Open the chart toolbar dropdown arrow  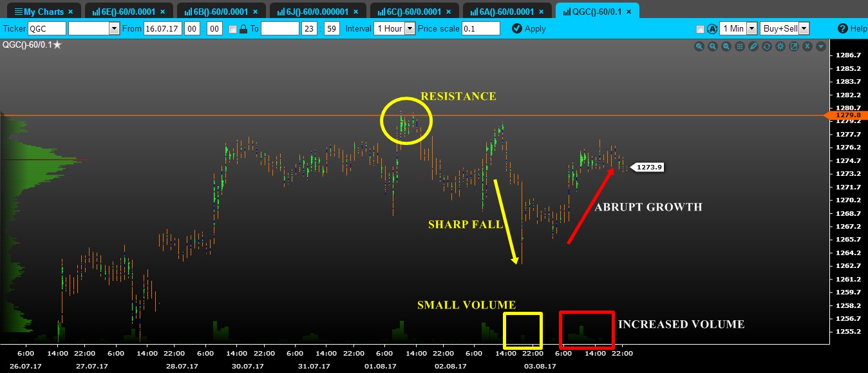821,46
